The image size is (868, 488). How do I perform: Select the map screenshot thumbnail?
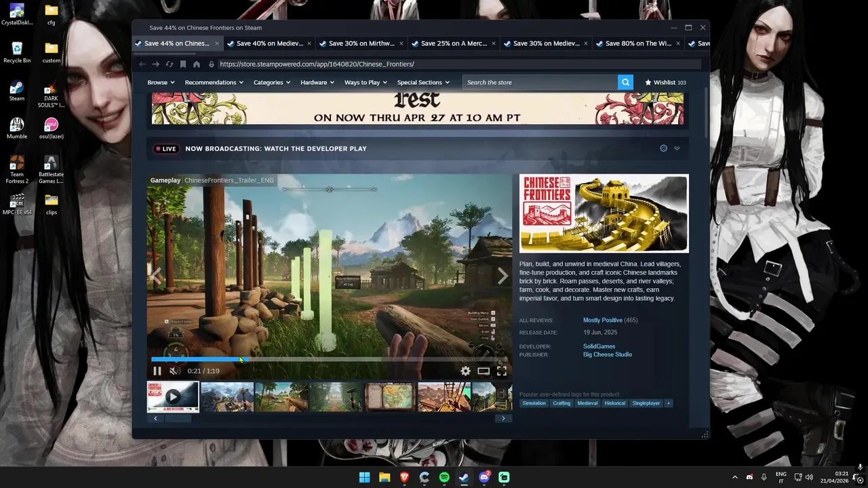pos(390,397)
